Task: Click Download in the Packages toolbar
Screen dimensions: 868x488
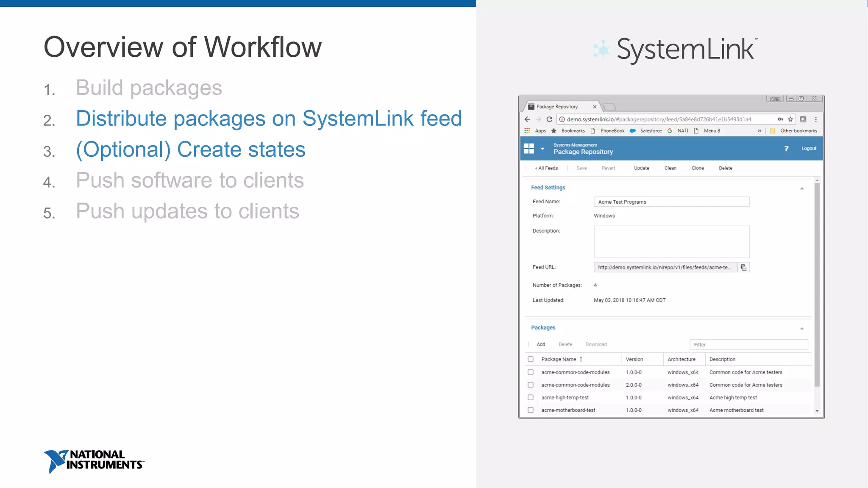Action: 596,344
